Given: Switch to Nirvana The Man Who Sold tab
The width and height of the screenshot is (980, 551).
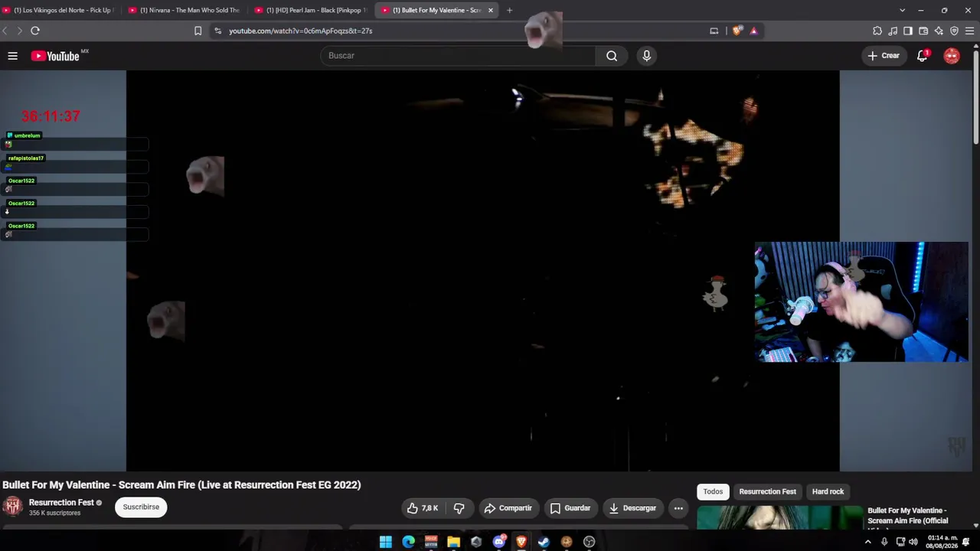Looking at the screenshot, I should (184, 10).
